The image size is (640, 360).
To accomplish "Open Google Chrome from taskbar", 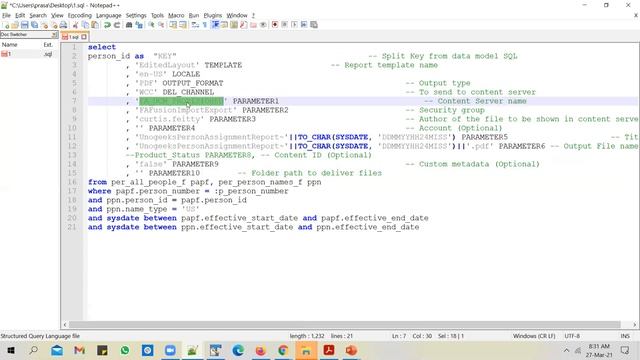I will pyautogui.click(x=283, y=350).
